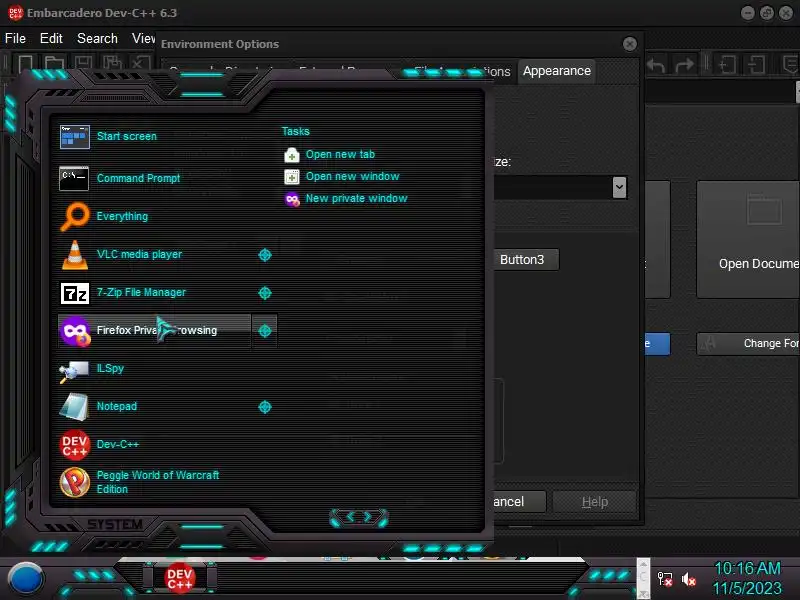This screenshot has height=600, width=800.
Task: Click the Change Font button
Action: point(748,344)
